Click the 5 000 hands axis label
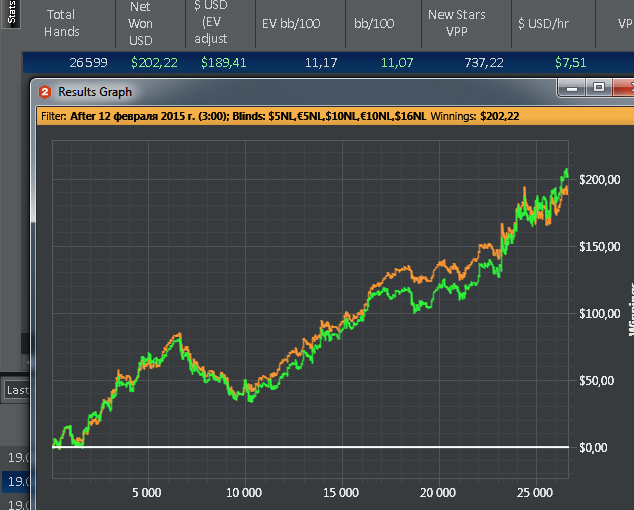The width and height of the screenshot is (634, 510). (x=147, y=493)
